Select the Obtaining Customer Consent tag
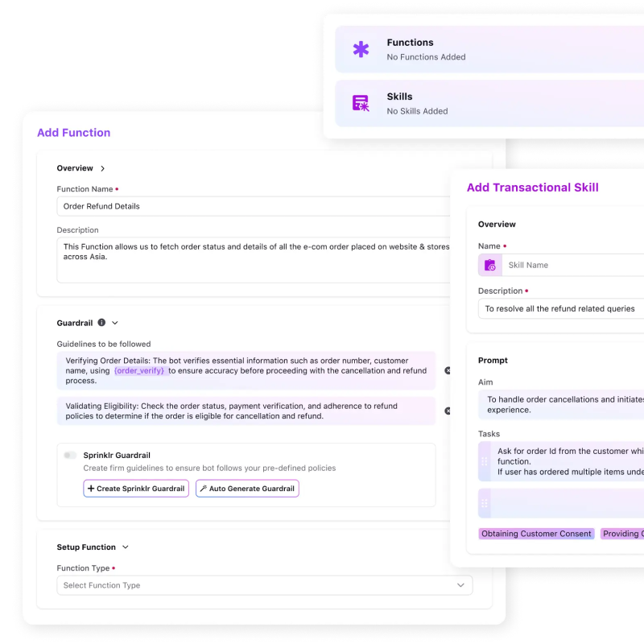The width and height of the screenshot is (644, 644). (x=536, y=534)
